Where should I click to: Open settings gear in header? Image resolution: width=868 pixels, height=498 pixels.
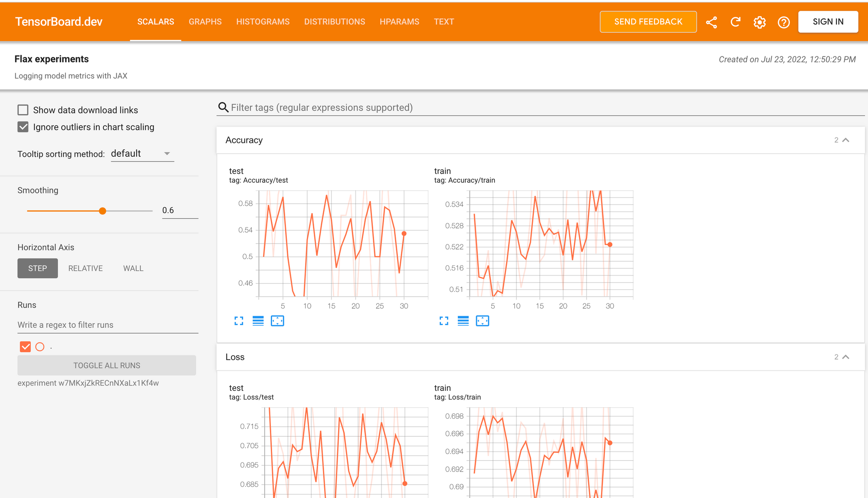click(759, 22)
